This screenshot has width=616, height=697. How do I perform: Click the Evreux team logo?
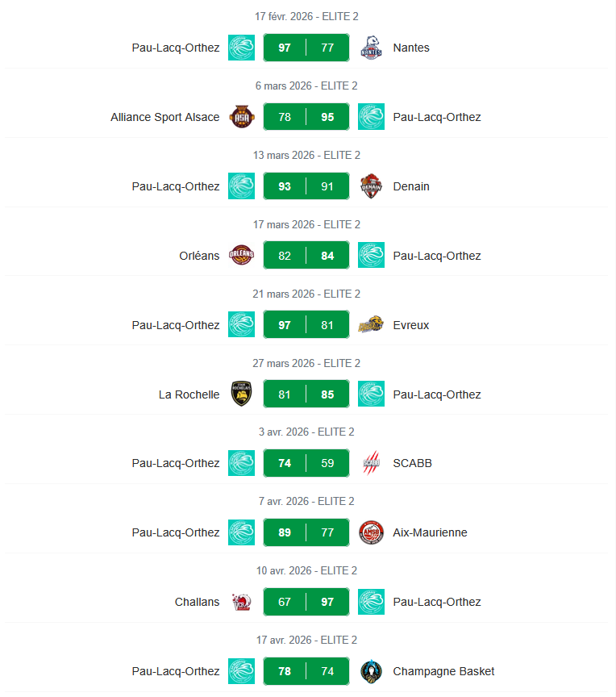pos(371,325)
